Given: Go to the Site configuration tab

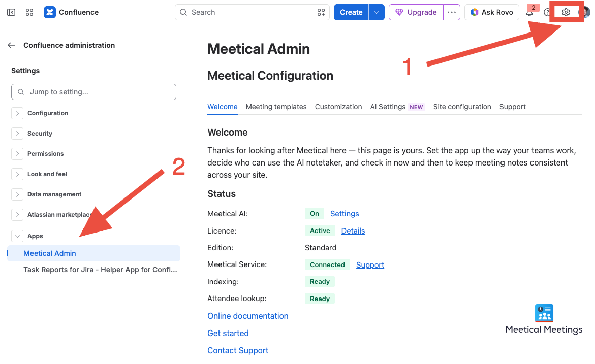Looking at the screenshot, I should point(462,107).
